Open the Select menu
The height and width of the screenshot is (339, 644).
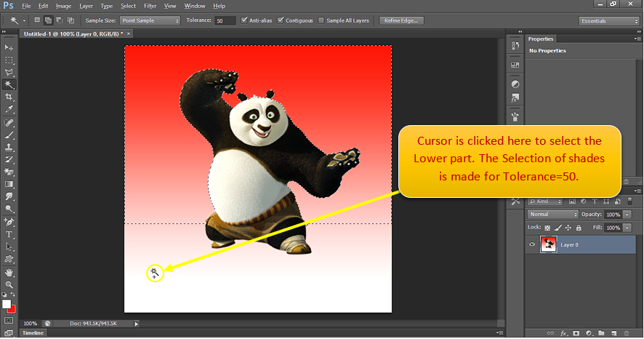(128, 6)
